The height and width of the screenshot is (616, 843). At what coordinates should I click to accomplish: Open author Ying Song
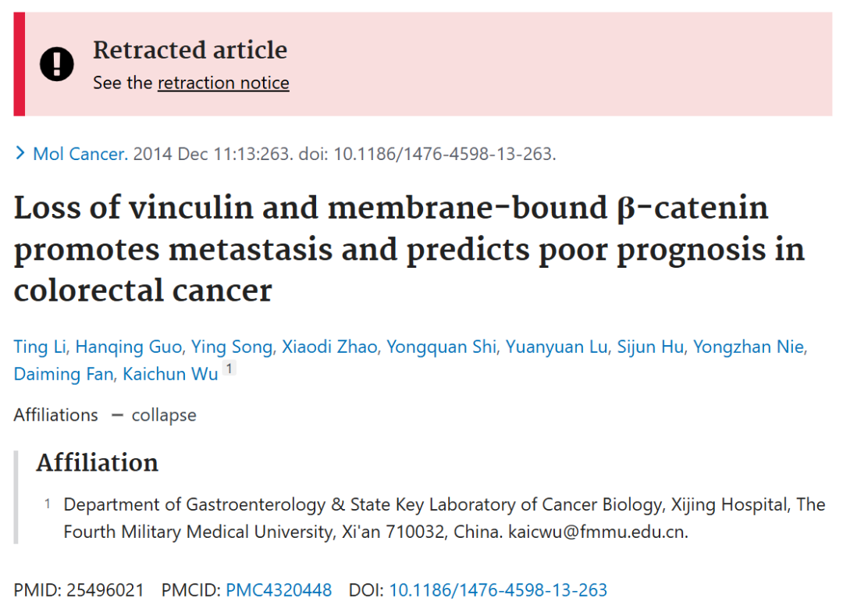[x=232, y=347]
